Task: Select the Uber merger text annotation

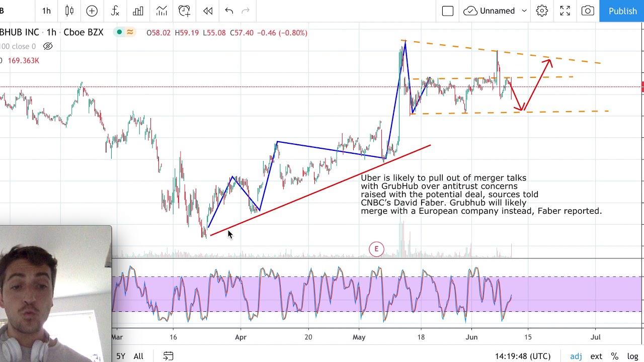Action: pyautogui.click(x=481, y=195)
